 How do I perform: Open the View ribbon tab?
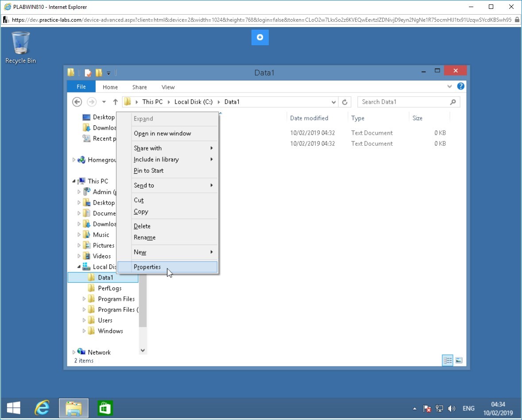click(168, 87)
